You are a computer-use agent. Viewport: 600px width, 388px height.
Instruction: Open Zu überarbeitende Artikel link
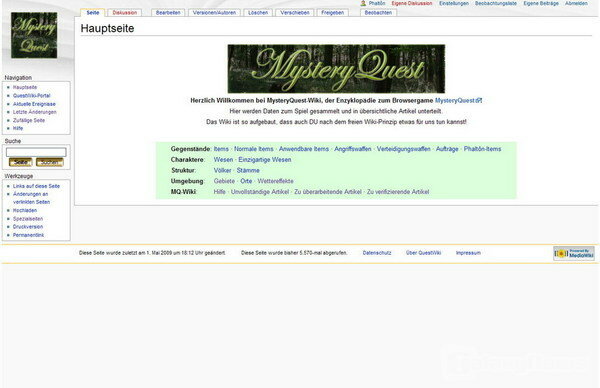[328, 192]
